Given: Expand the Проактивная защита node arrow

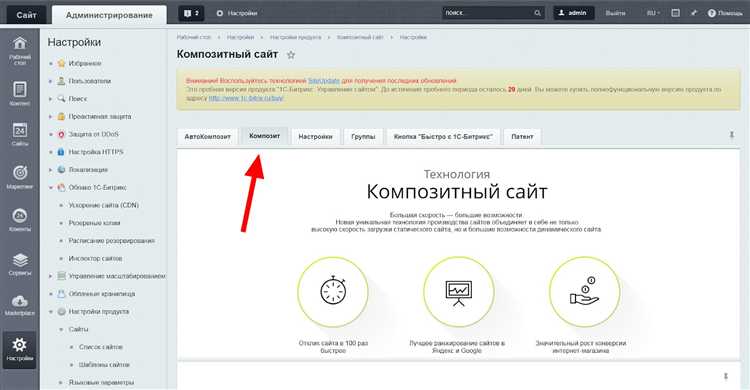Looking at the screenshot, I should pos(51,116).
